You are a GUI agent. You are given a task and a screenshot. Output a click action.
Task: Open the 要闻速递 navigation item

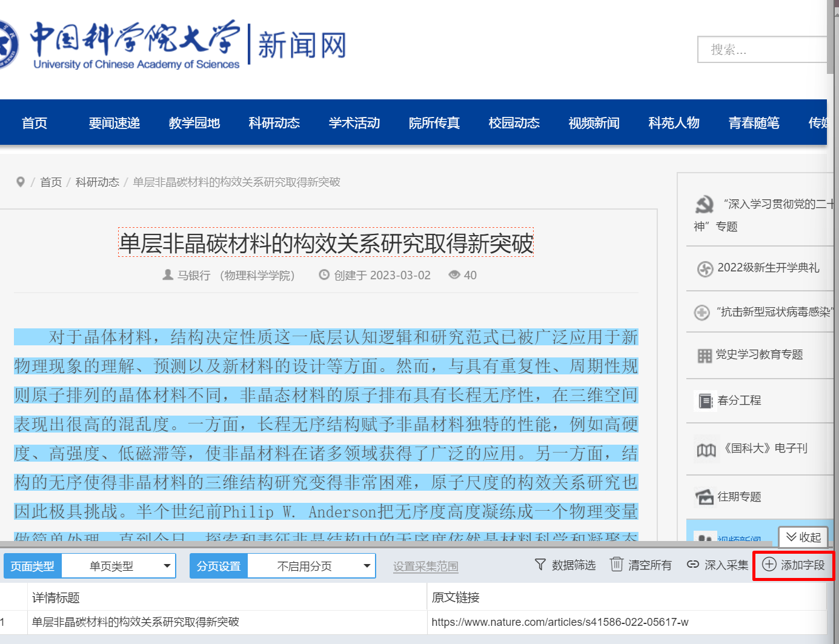click(114, 123)
